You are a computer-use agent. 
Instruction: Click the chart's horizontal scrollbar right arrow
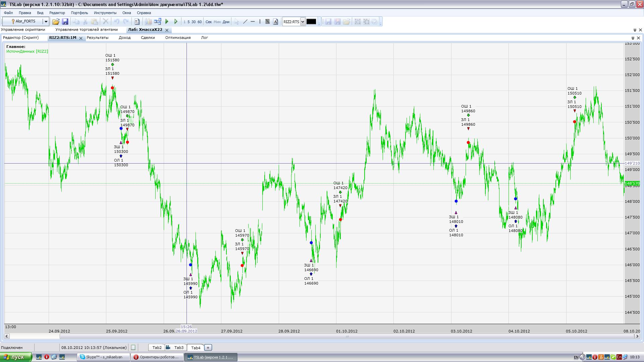637,336
